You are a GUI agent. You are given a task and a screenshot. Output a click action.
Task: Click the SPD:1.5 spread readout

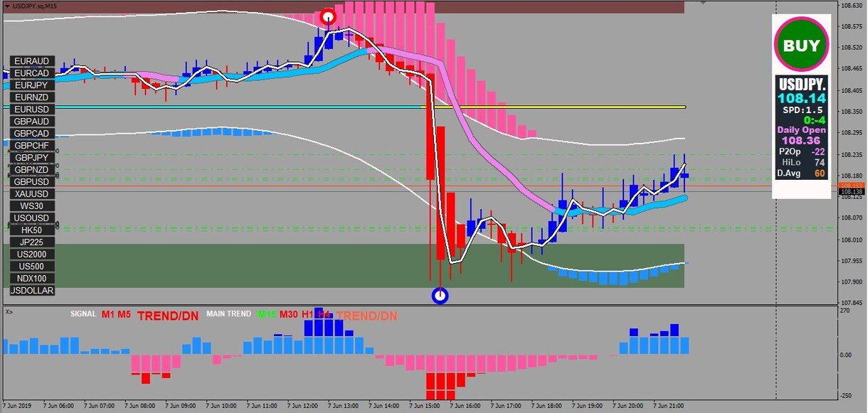click(803, 110)
